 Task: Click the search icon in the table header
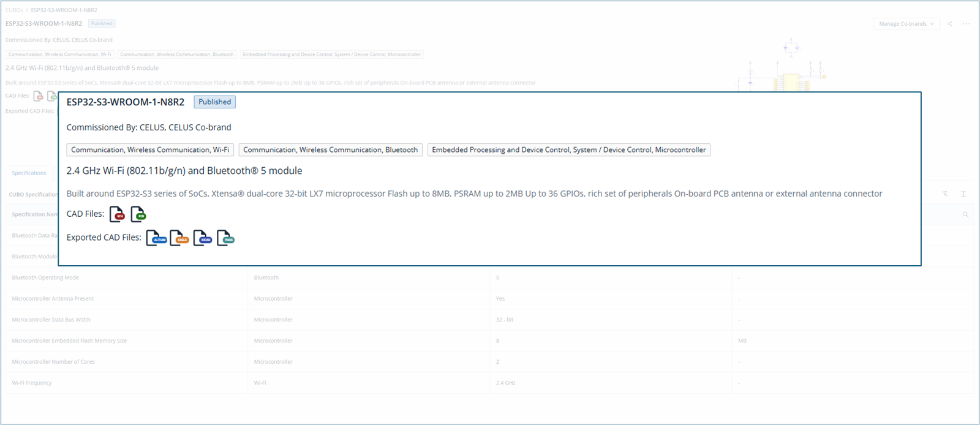pyautogui.click(x=966, y=214)
